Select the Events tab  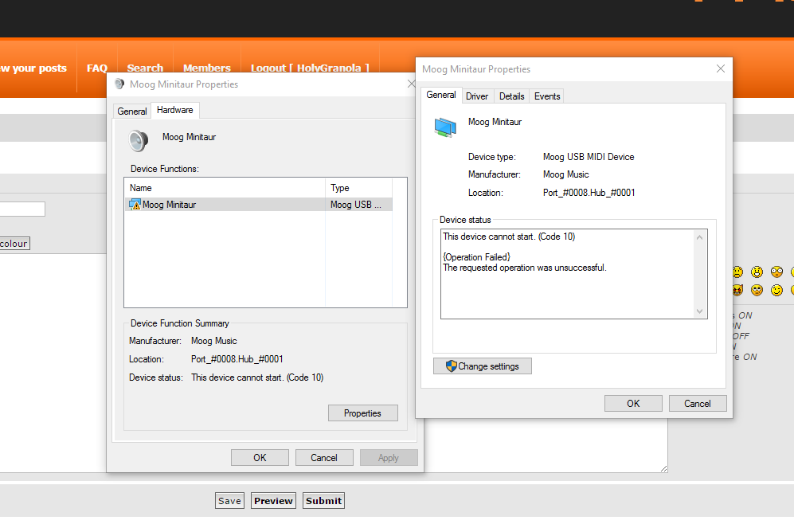tap(547, 96)
